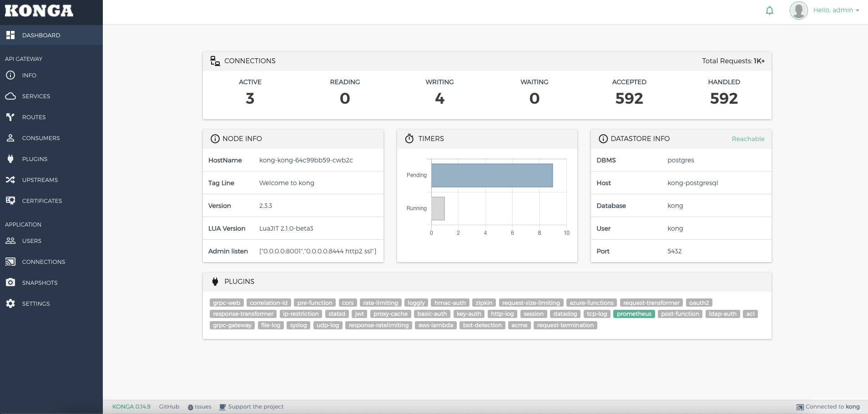This screenshot has height=414, width=868.
Task: Click the oauth2 plugin tag
Action: (699, 303)
